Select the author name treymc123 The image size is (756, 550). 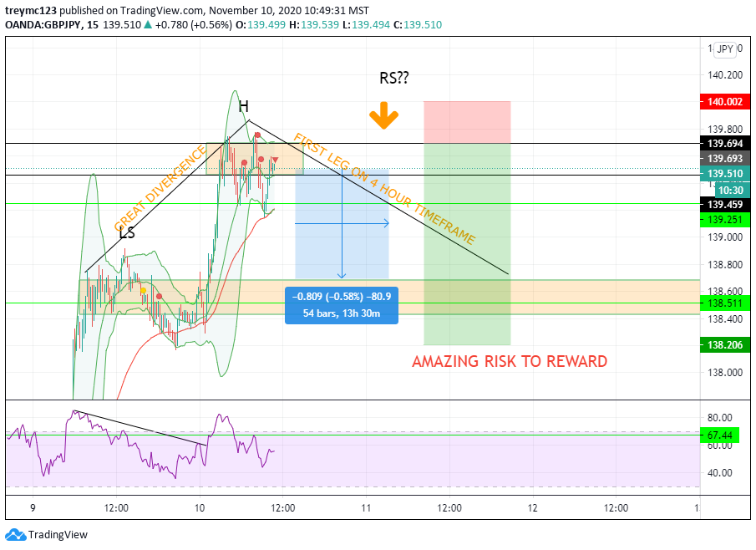(x=30, y=10)
